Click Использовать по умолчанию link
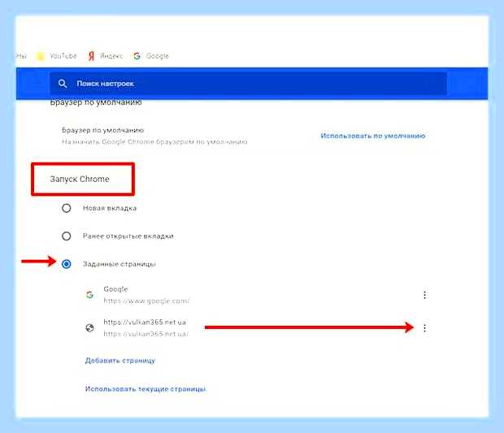Image resolution: width=504 pixels, height=433 pixels. 373,136
